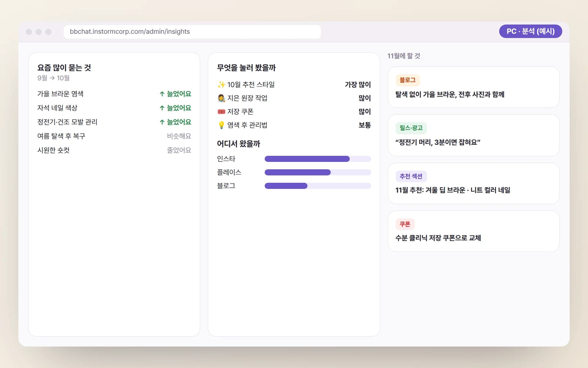The image size is (588, 368).
Task: Click the 어디서 왔을까 heading
Action: (239, 144)
